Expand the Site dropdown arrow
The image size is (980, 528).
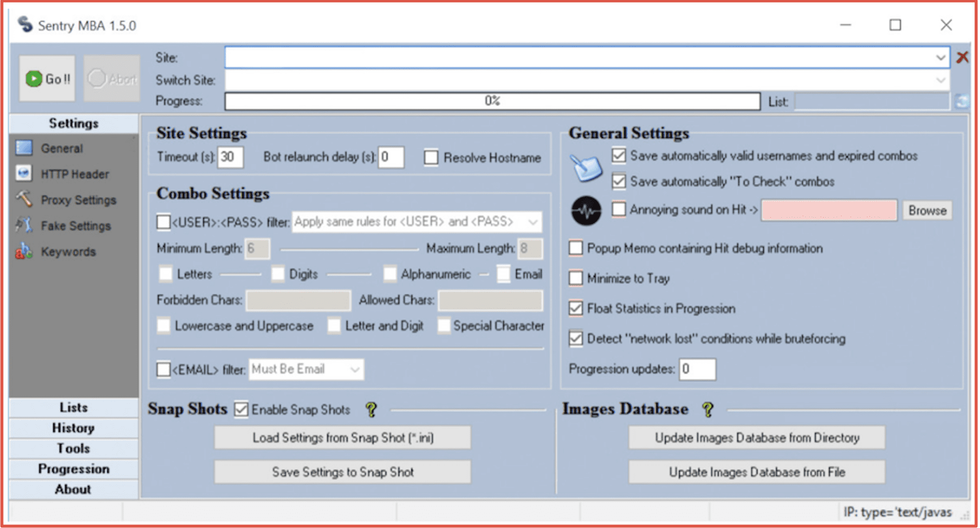click(x=940, y=58)
